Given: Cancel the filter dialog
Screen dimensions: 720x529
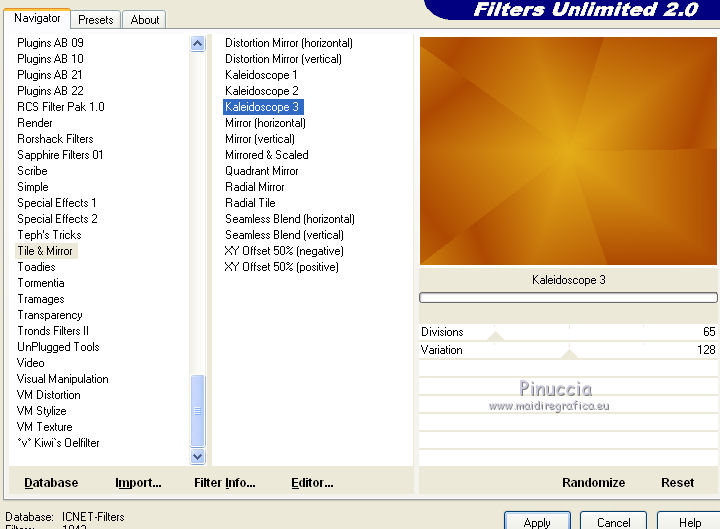Looking at the screenshot, I should (x=613, y=521).
